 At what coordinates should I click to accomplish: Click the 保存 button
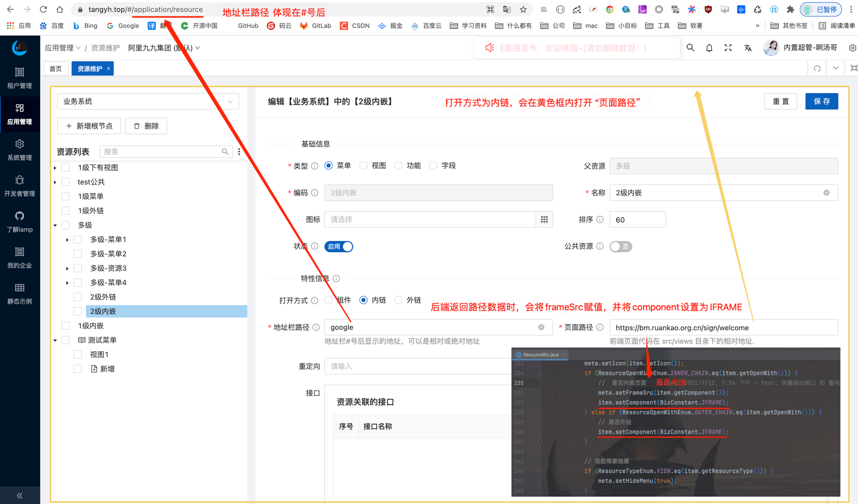point(821,102)
